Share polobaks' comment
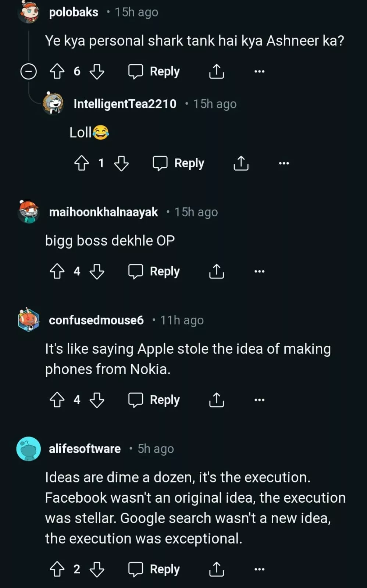 click(x=217, y=71)
